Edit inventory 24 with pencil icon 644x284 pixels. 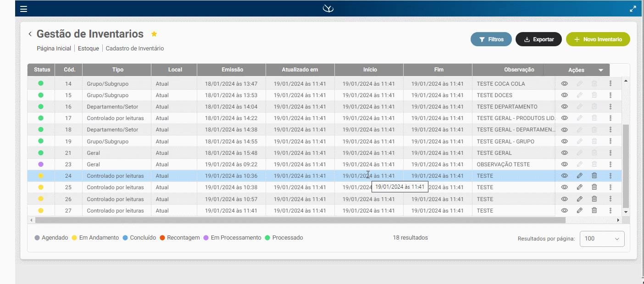tap(579, 175)
